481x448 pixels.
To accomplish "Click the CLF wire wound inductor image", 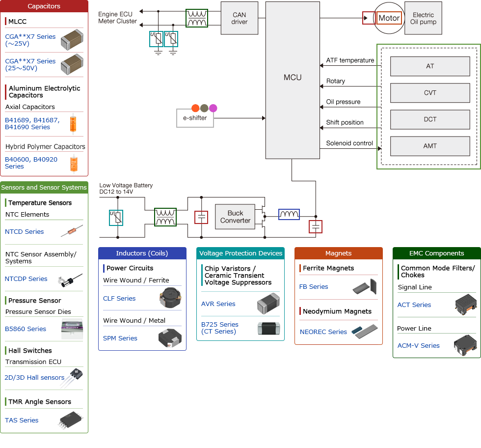I will pyautogui.click(x=171, y=298).
